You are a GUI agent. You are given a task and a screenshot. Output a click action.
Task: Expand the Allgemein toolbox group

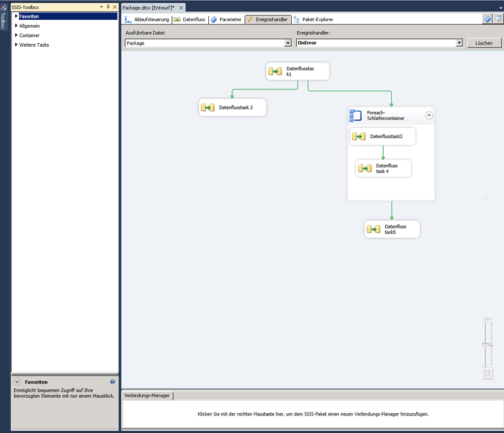point(16,26)
